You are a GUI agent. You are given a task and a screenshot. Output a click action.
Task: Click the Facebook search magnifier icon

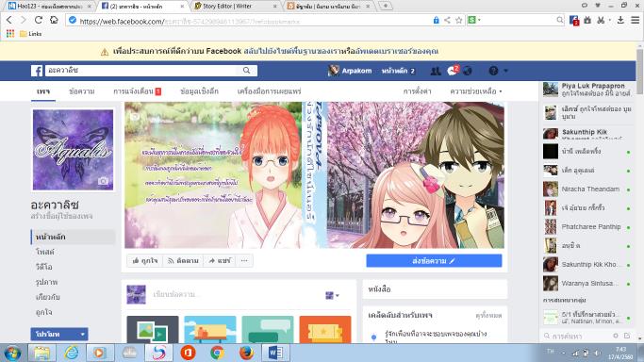click(246, 71)
